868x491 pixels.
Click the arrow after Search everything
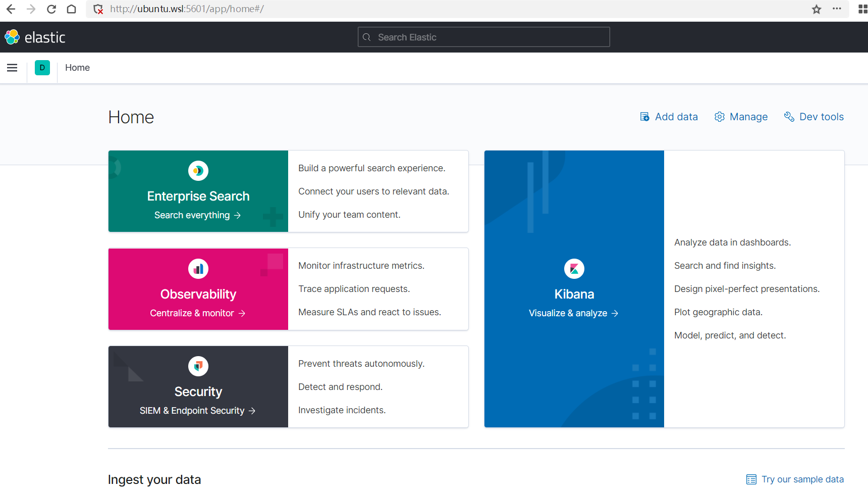coord(237,215)
